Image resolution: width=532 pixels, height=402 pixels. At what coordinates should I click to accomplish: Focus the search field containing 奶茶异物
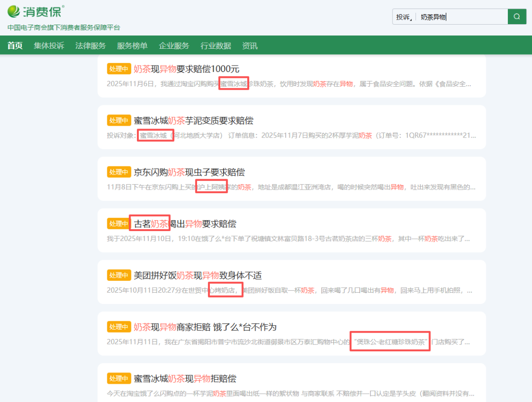[x=461, y=17]
